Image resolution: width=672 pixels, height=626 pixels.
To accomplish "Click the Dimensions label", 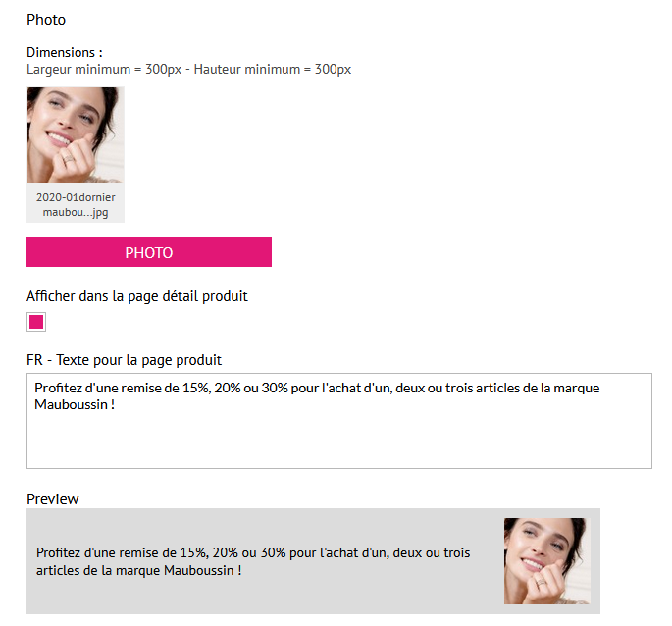I will pyautogui.click(x=65, y=53).
